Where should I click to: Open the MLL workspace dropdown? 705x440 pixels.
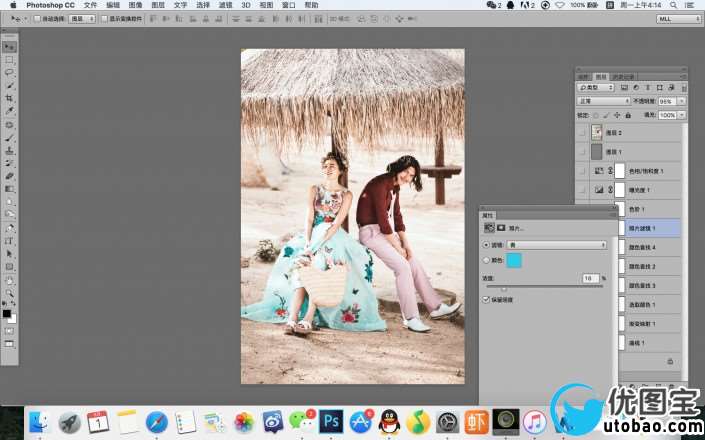click(678, 19)
